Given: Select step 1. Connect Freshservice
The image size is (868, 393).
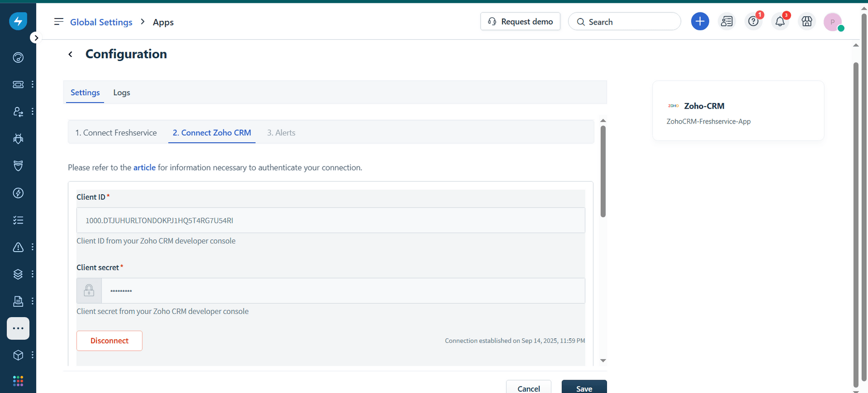Looking at the screenshot, I should tap(116, 133).
